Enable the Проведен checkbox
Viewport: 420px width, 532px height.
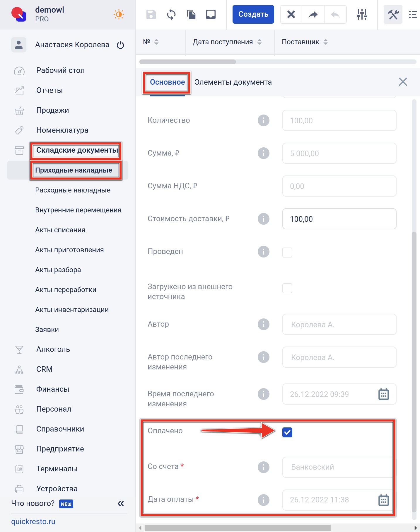(x=287, y=252)
